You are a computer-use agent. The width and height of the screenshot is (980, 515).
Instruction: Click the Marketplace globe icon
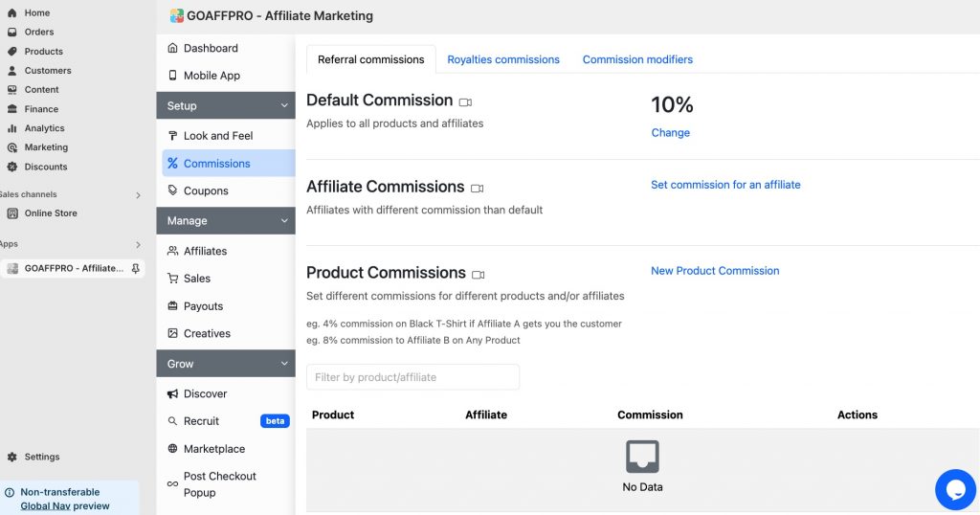click(172, 448)
